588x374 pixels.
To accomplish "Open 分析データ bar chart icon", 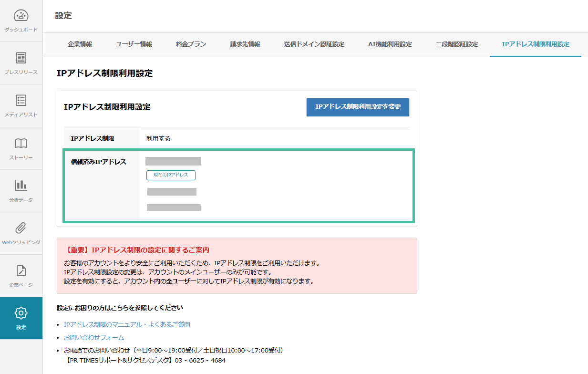I will pos(21,190).
